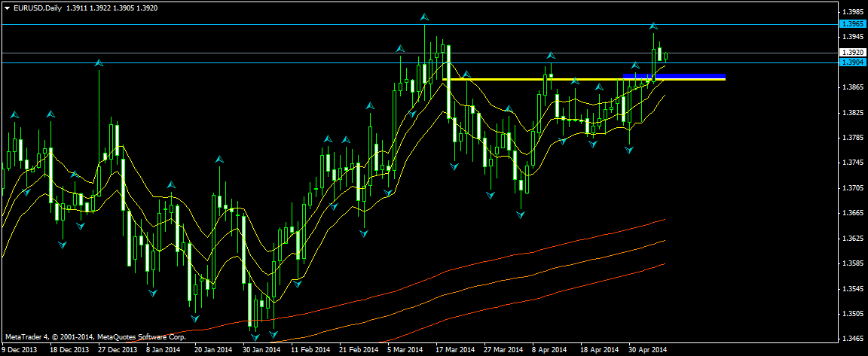
Task: Click the 18 Dec 2013 date label
Action: [x=69, y=350]
